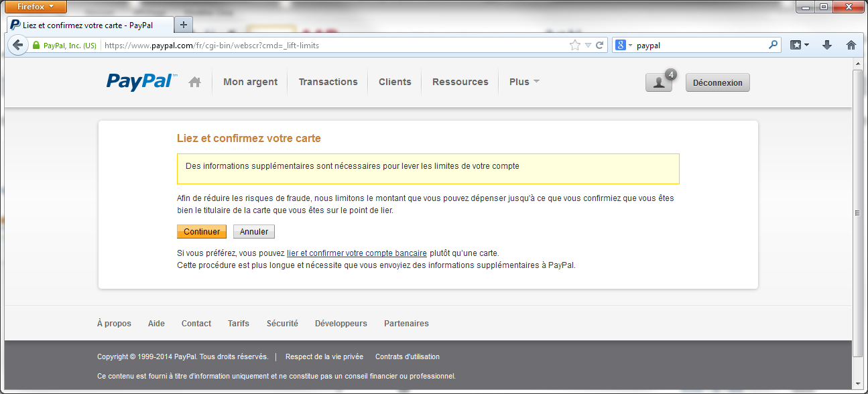Image resolution: width=868 pixels, height=394 pixels.
Task: Open the profile notifications icon
Action: click(x=659, y=82)
